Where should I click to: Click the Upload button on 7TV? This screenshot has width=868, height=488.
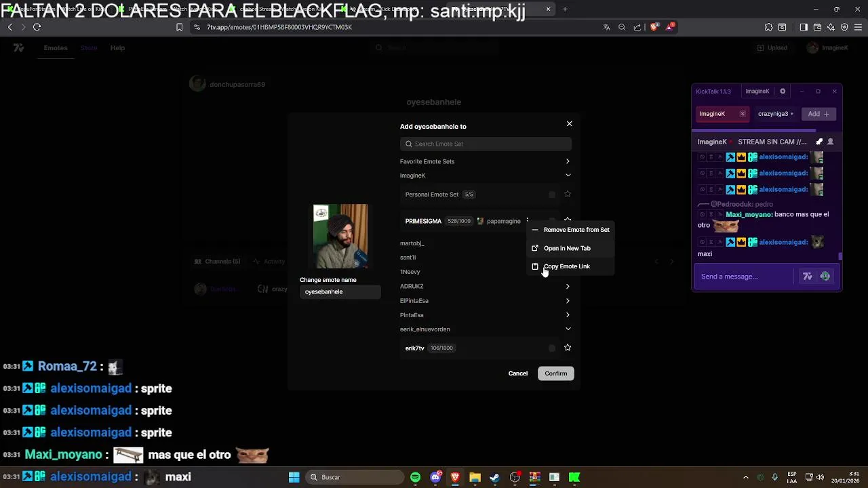point(772,48)
